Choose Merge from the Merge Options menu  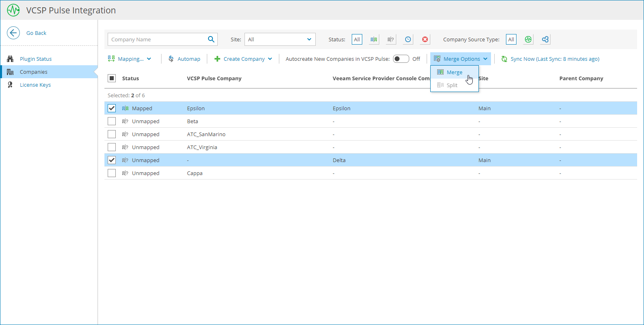pos(454,72)
